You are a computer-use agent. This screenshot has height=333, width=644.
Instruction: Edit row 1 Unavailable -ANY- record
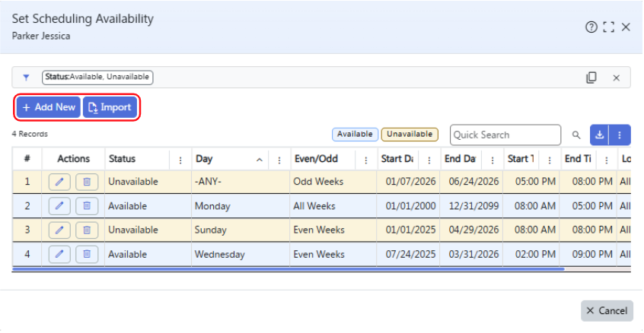point(59,182)
